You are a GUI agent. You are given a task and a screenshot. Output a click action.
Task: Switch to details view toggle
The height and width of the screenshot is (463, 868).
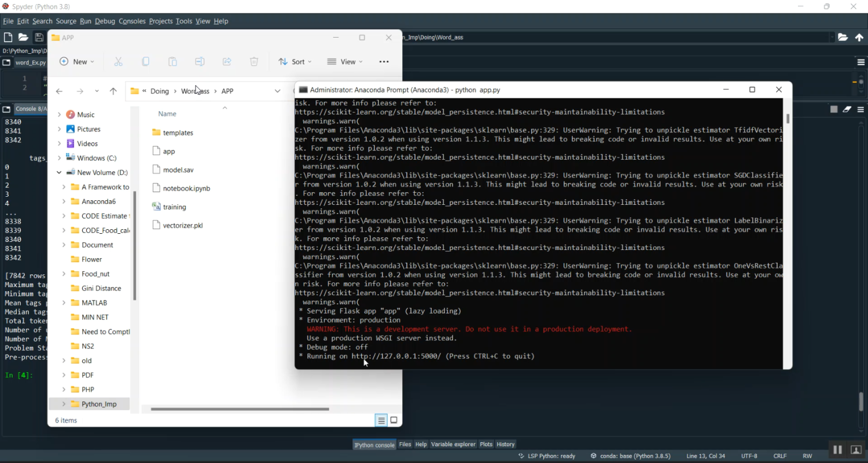[x=381, y=421]
